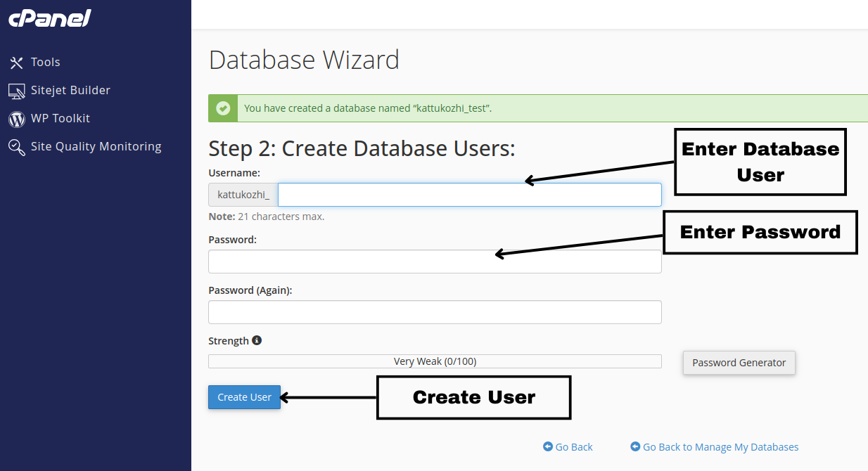Click the arrow icon beside Go Back

548,447
